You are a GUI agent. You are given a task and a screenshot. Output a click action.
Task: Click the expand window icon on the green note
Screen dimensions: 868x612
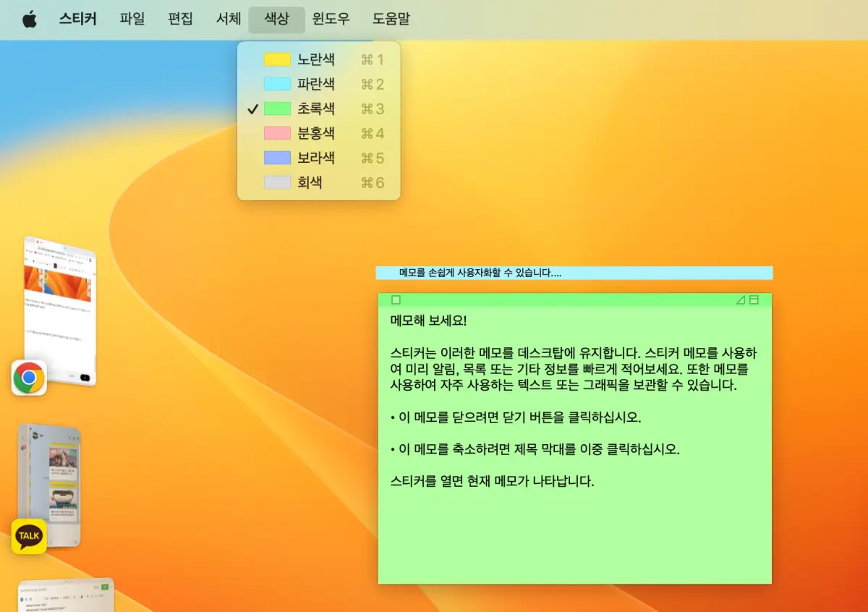tap(752, 299)
